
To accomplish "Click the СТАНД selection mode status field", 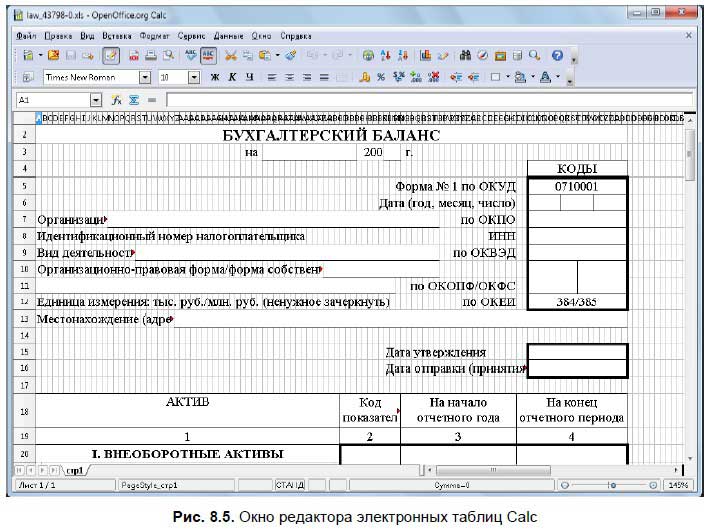I will click(291, 484).
